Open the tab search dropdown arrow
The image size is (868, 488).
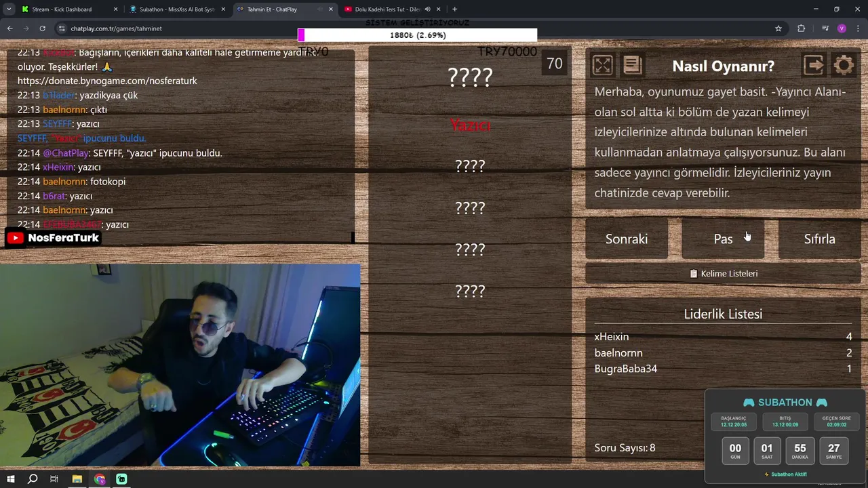(x=9, y=9)
